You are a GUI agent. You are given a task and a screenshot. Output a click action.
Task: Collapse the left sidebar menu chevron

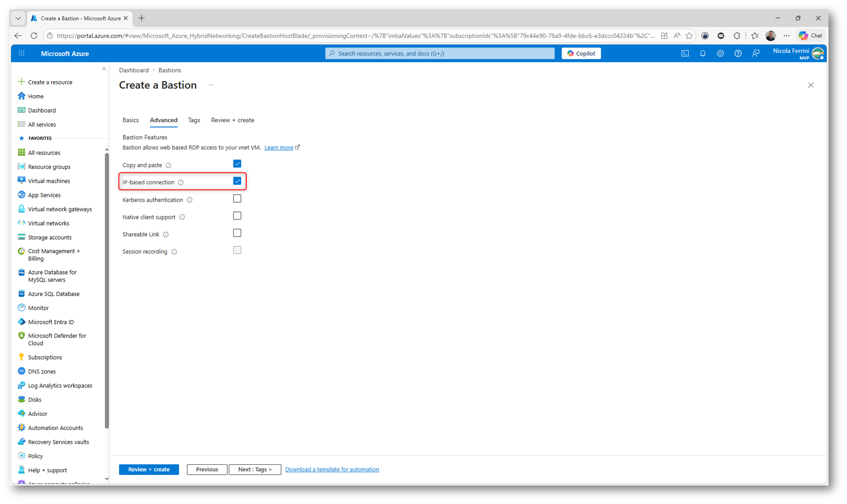click(x=104, y=69)
